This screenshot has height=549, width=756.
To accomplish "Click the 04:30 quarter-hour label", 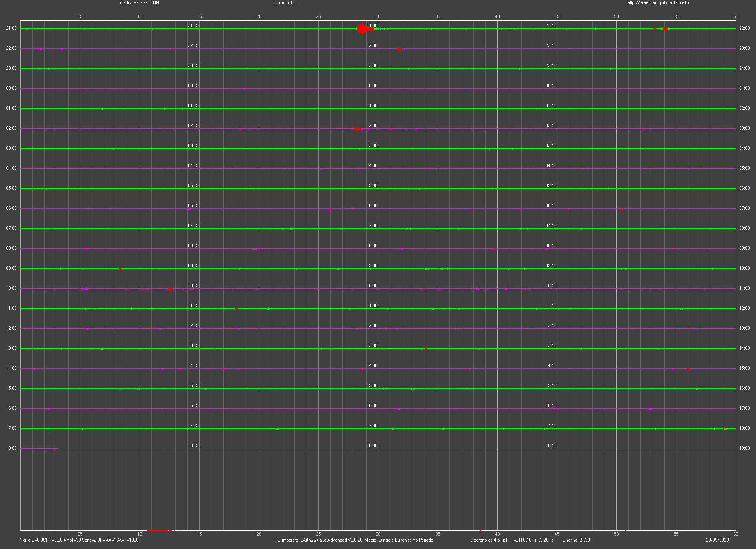I will click(372, 165).
